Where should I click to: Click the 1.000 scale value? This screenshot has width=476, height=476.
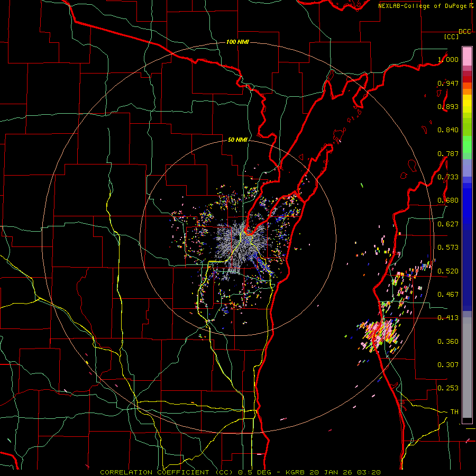coord(448,59)
